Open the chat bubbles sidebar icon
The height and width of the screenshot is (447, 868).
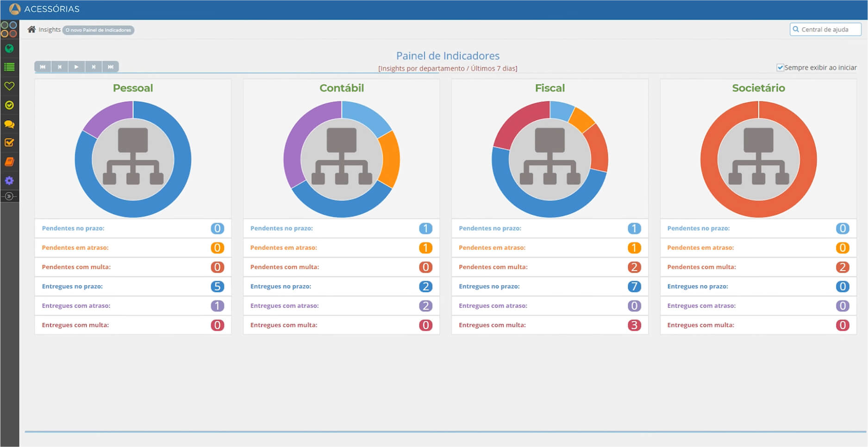coord(9,124)
